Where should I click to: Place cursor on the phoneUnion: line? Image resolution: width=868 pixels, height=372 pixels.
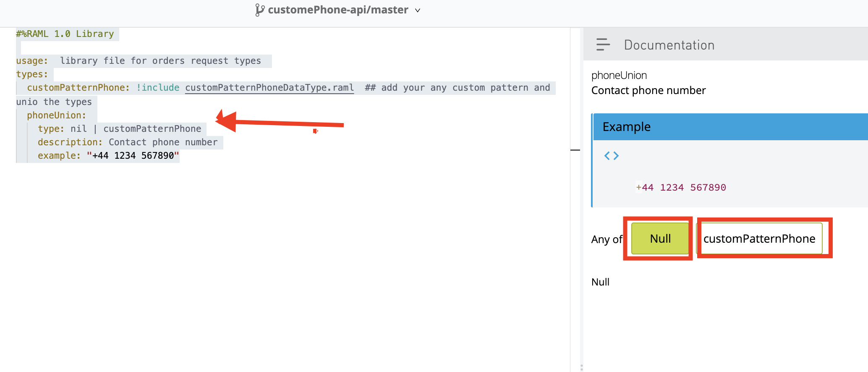click(57, 115)
